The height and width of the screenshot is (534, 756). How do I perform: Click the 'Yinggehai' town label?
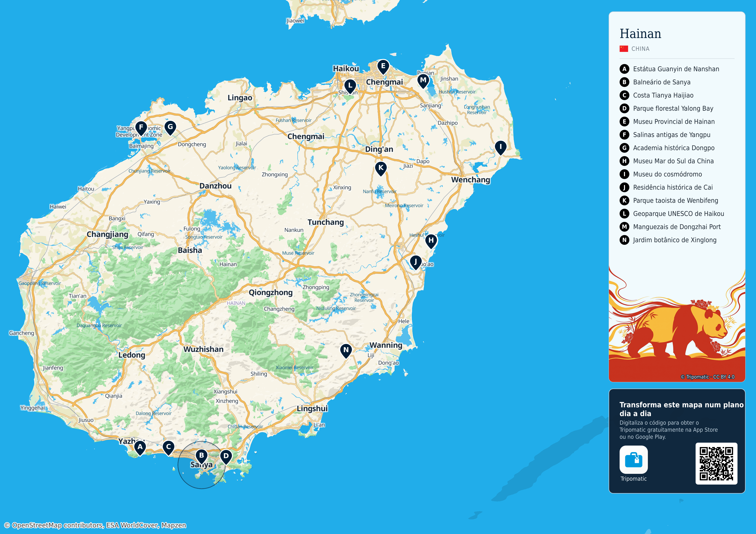tap(33, 408)
